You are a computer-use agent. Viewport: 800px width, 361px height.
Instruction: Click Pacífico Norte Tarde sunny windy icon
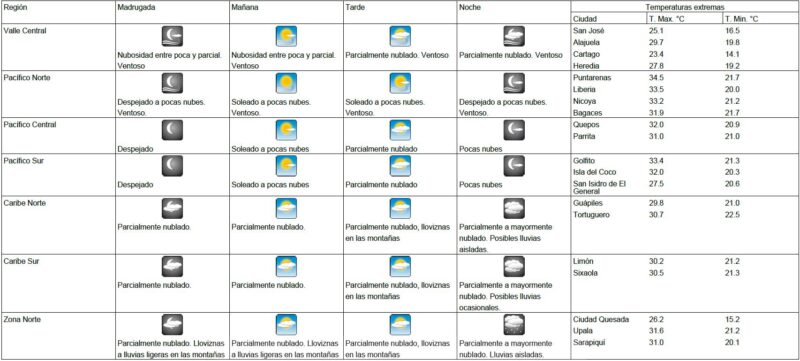(400, 83)
